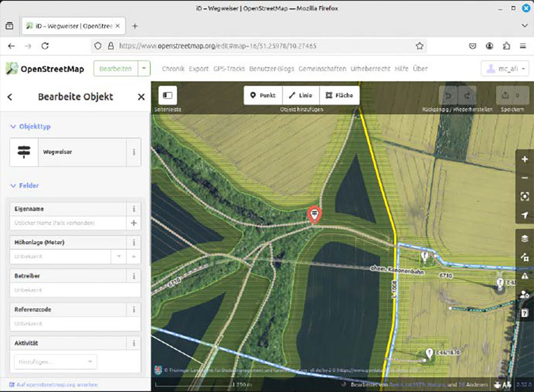This screenshot has width=534, height=392.
Task: Open the issues warning panel
Action: 525,275
